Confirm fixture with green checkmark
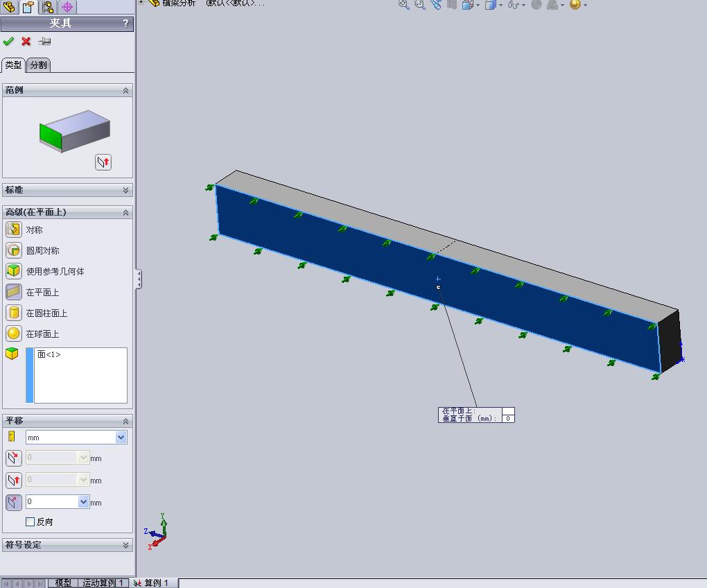Image resolution: width=707 pixels, height=588 pixels. 8,42
